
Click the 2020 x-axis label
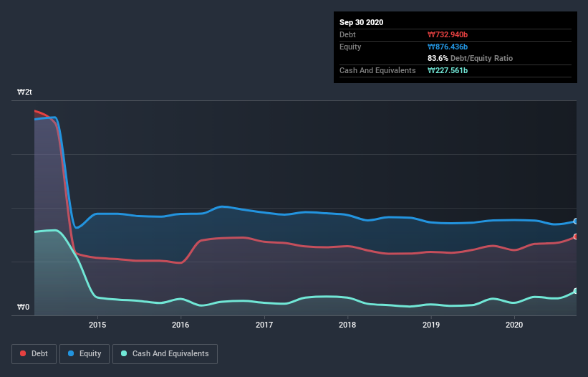click(514, 325)
